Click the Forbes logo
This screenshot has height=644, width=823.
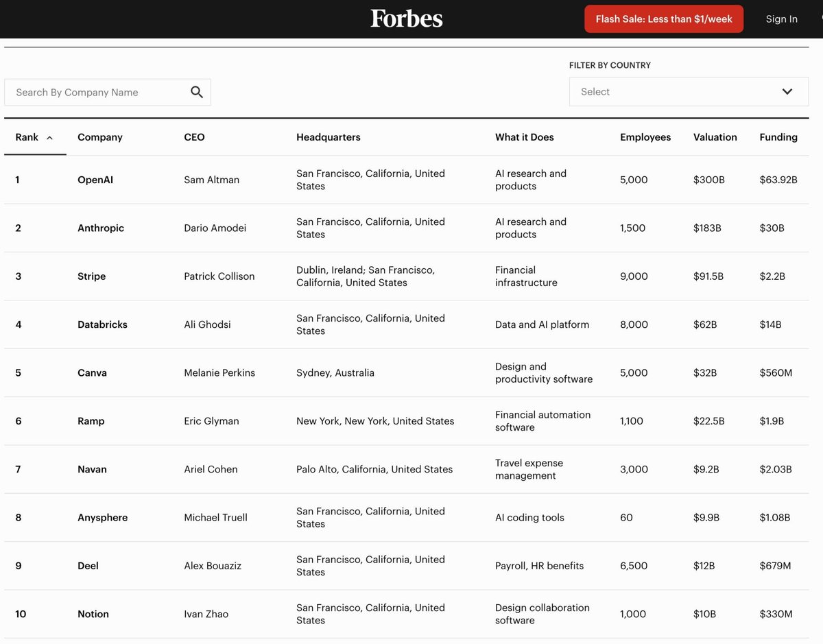click(407, 19)
